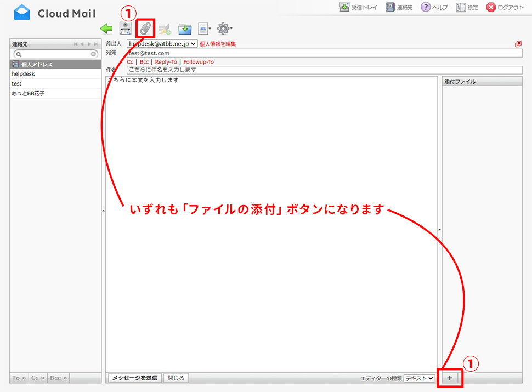Image resolution: width=532 pixels, height=392 pixels.
Task: Click the blue folder download icon in toolbar
Action: point(185,29)
